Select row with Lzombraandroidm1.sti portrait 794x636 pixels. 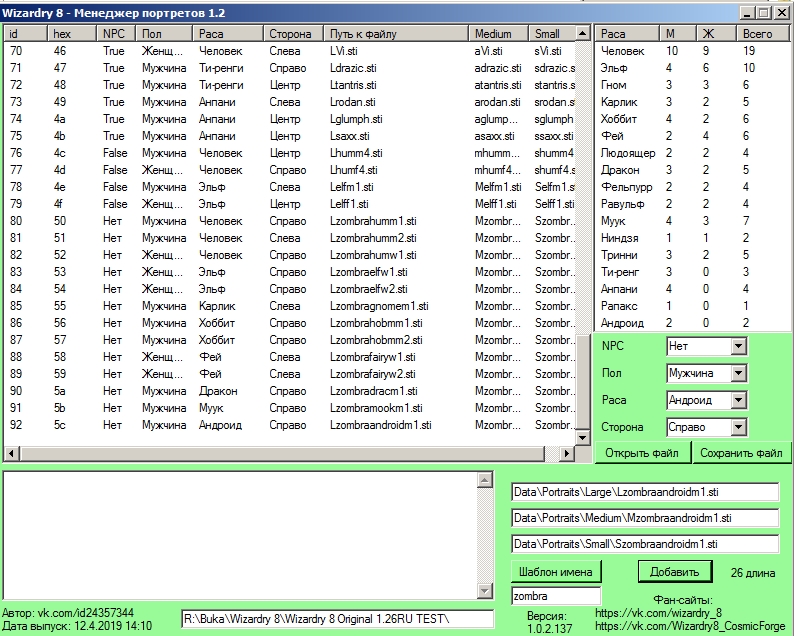(380, 425)
